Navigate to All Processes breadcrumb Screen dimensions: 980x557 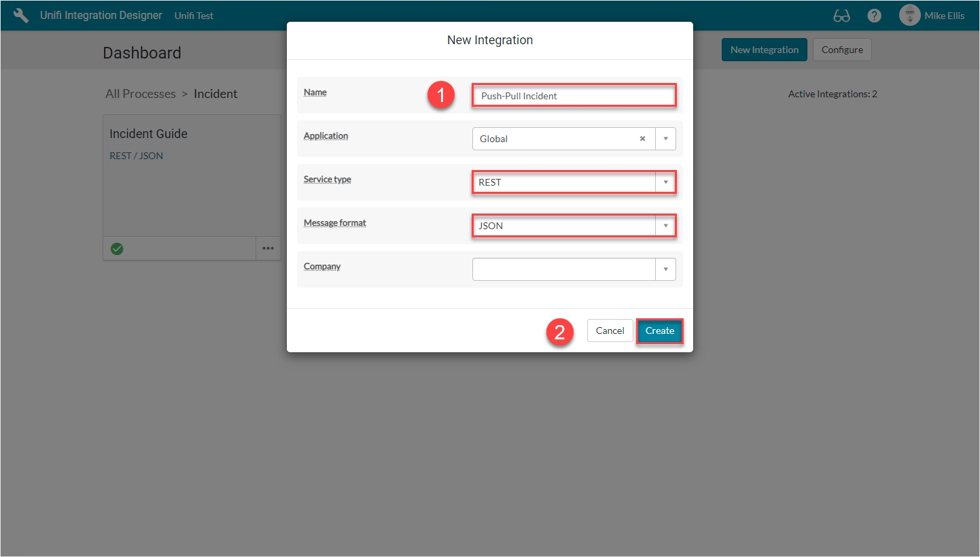coord(141,94)
